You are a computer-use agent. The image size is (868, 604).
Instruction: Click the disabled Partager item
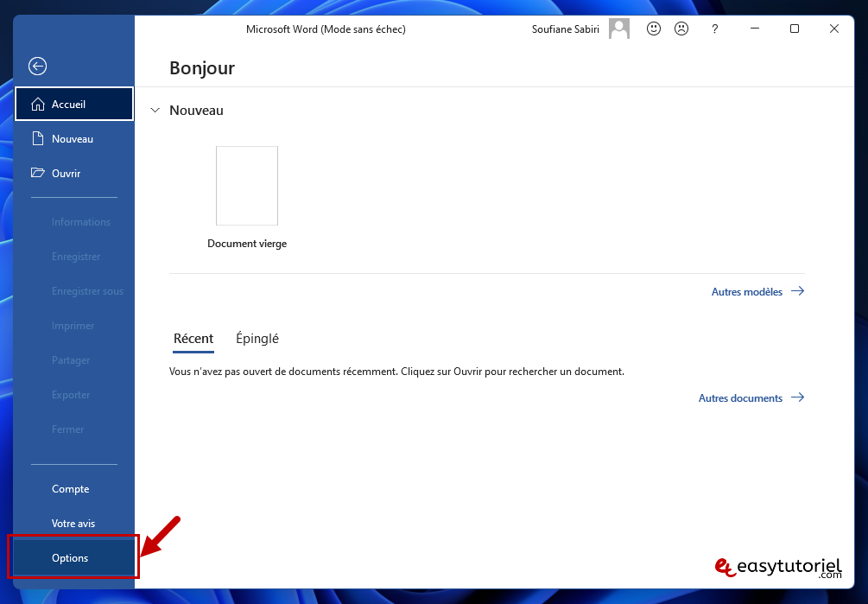pyautogui.click(x=71, y=359)
